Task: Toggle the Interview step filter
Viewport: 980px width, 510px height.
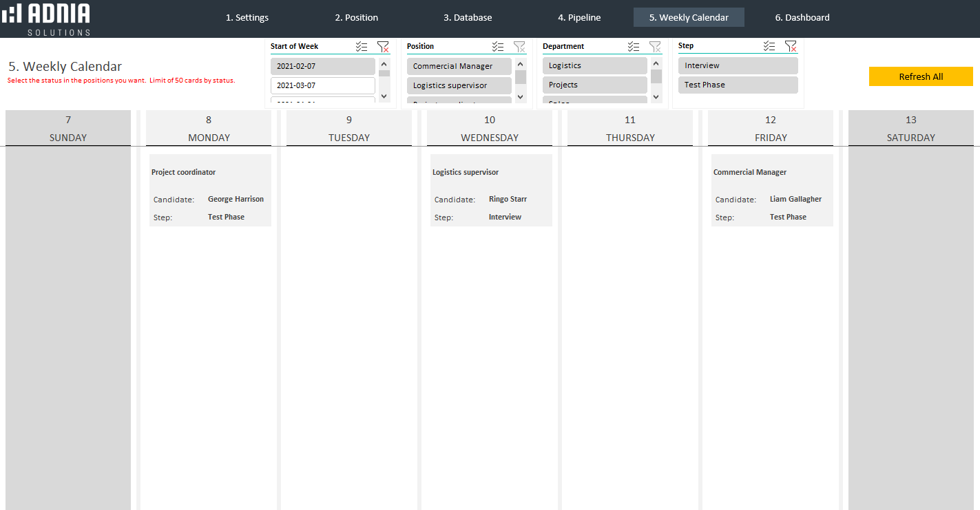Action: [x=738, y=65]
